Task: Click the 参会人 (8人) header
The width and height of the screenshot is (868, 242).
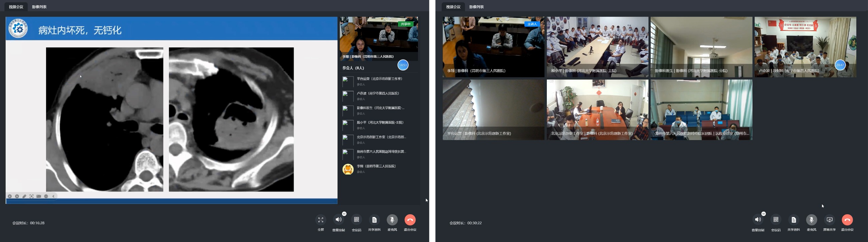Action: pyautogui.click(x=353, y=68)
